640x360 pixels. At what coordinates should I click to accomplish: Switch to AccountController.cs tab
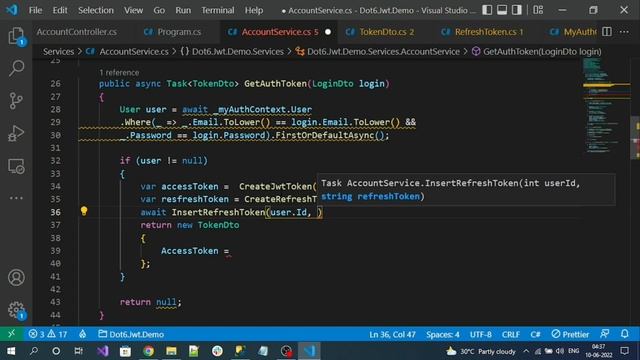point(77,32)
